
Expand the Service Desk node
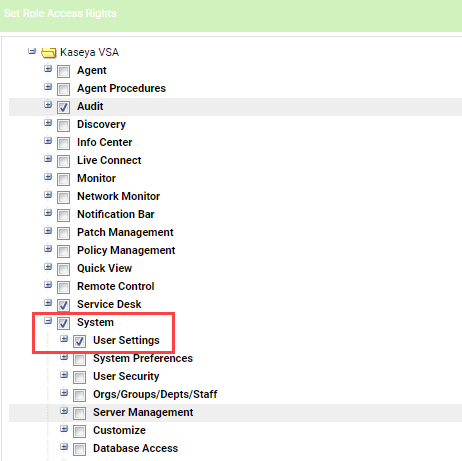point(48,303)
